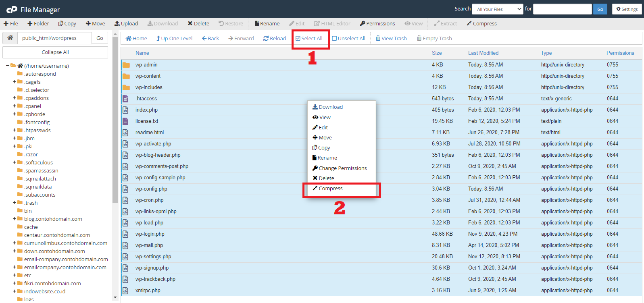Viewport: 644px width, 303px height.
Task: Click the Unselect All checkbox
Action: (334, 39)
